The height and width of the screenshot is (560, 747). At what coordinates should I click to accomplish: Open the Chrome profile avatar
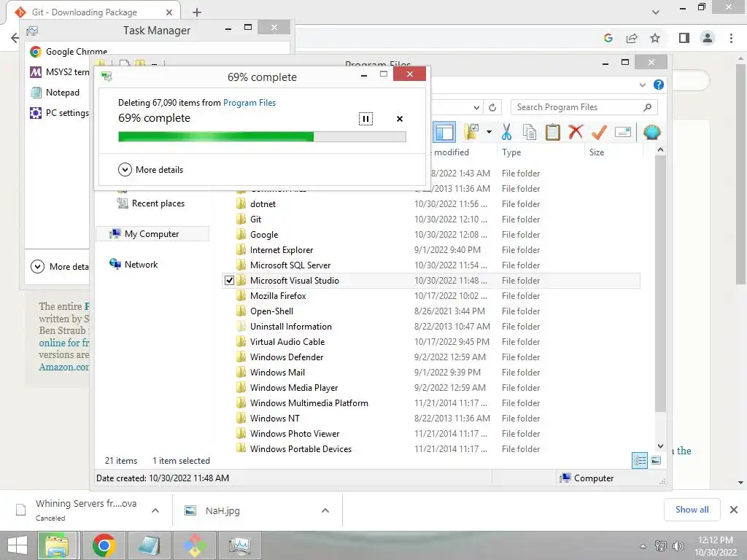708,38
